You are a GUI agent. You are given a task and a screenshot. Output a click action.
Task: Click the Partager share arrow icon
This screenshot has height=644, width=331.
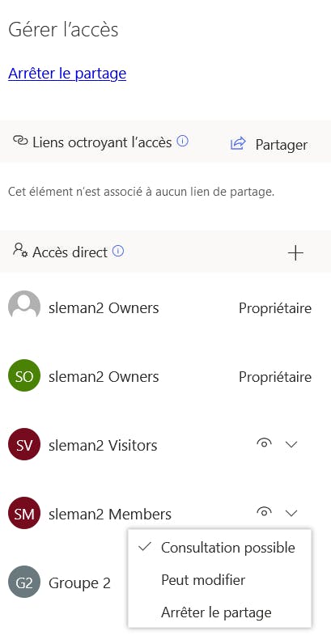pos(238,143)
